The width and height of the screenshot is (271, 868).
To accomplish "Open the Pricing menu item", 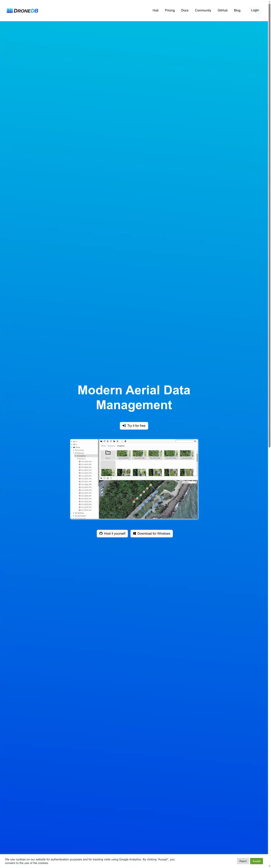I will point(170,10).
